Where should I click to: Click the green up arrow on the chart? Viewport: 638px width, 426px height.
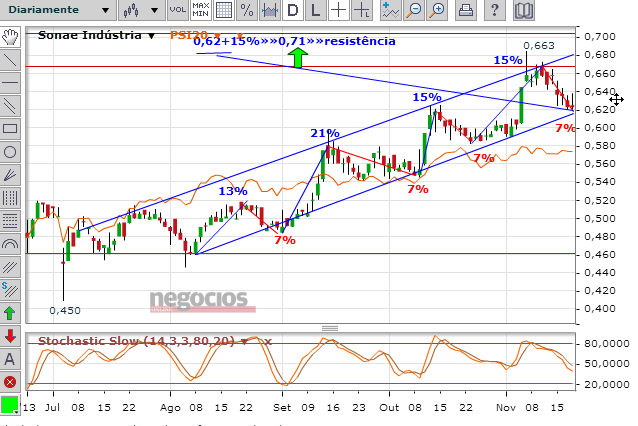298,57
